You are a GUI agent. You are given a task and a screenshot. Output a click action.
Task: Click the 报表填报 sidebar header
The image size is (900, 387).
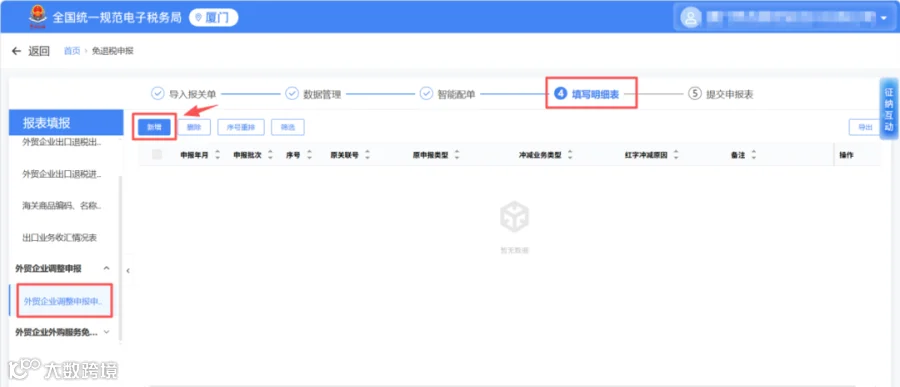pyautogui.click(x=66, y=122)
